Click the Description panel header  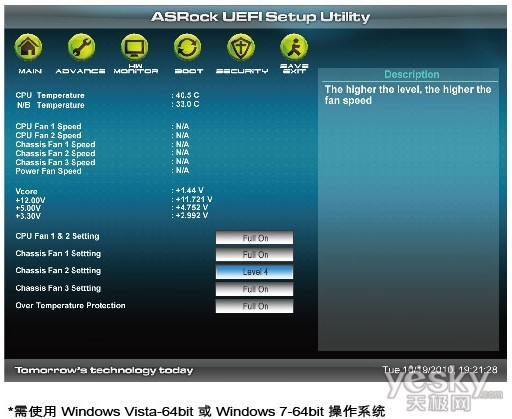412,74
